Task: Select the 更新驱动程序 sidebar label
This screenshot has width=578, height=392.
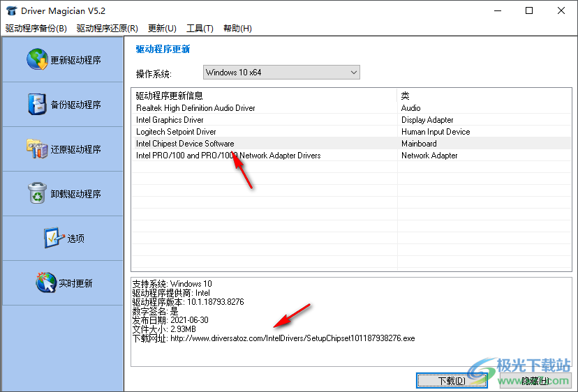Action: point(75,60)
